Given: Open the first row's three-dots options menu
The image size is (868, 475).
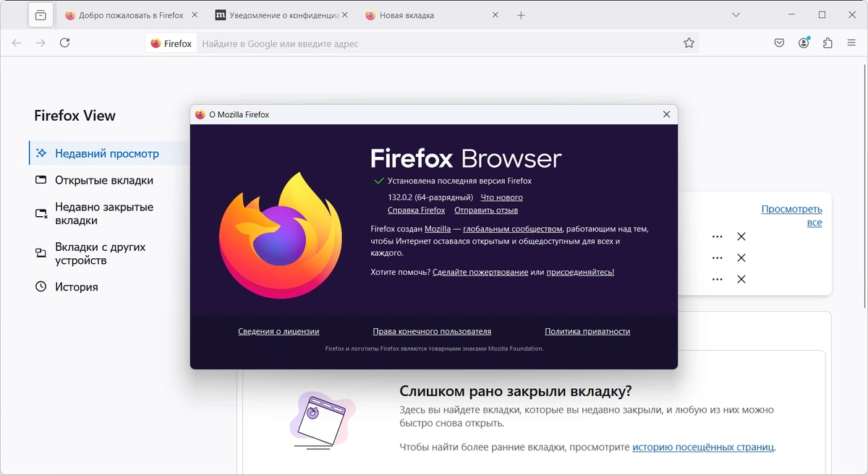Looking at the screenshot, I should pyautogui.click(x=717, y=236).
